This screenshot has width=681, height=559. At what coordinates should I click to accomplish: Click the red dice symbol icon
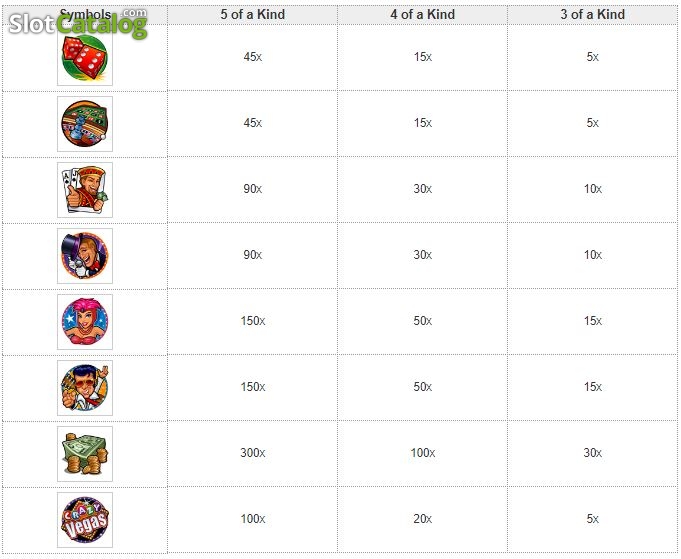coord(85,58)
